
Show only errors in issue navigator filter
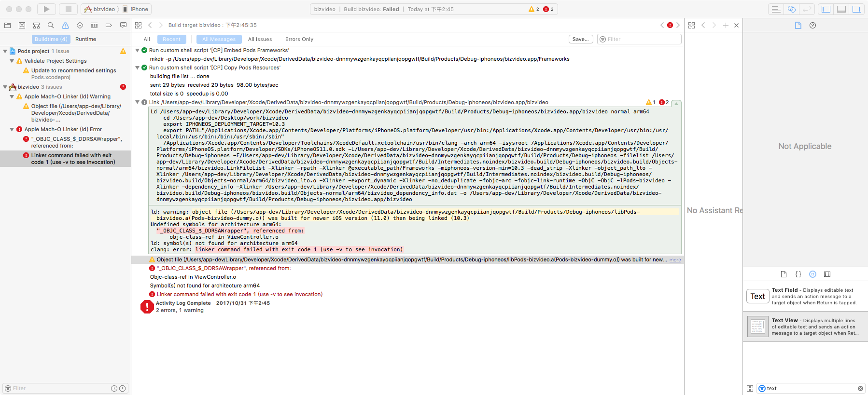tap(122, 388)
